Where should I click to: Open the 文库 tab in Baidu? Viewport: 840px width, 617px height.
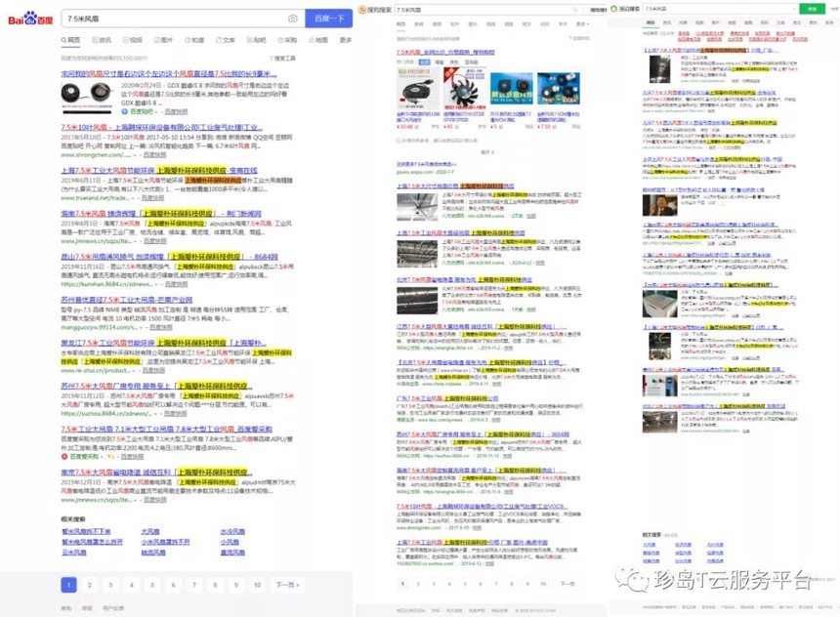click(x=225, y=40)
